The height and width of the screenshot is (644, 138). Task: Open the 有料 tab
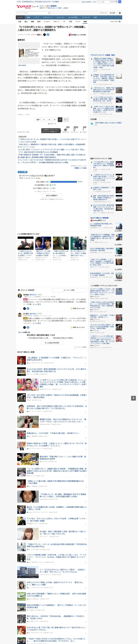pos(95,17)
